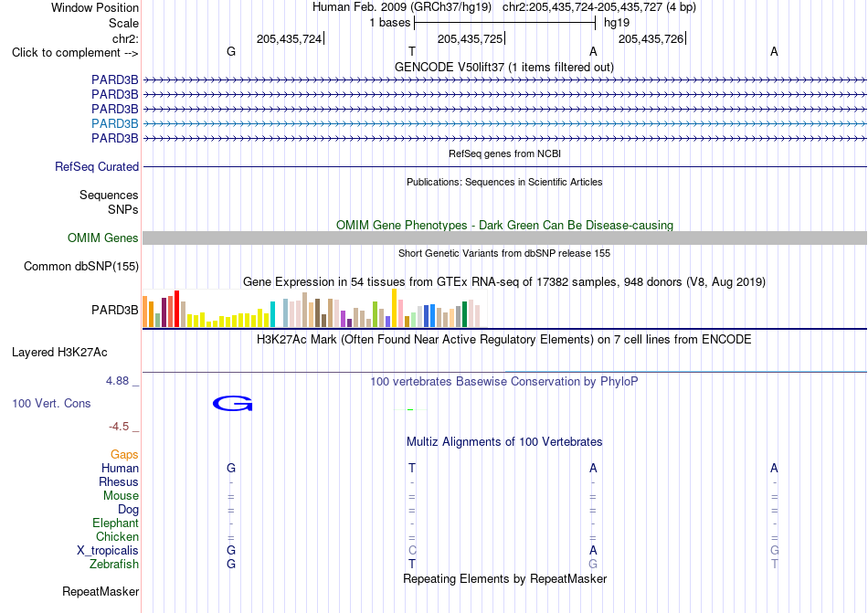Click the light C base in X_tropicalis row

pos(412,551)
